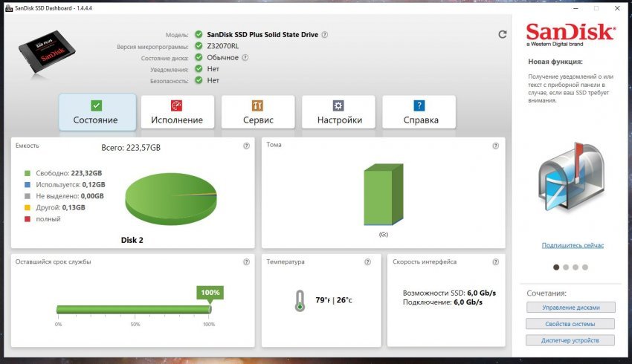Click the Диспетчер устройств button
This screenshot has width=632, height=364.
(570, 340)
